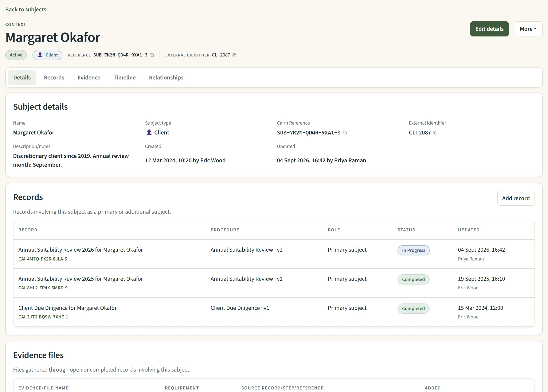Open Annual Suitability Review 2026 record

point(81,250)
